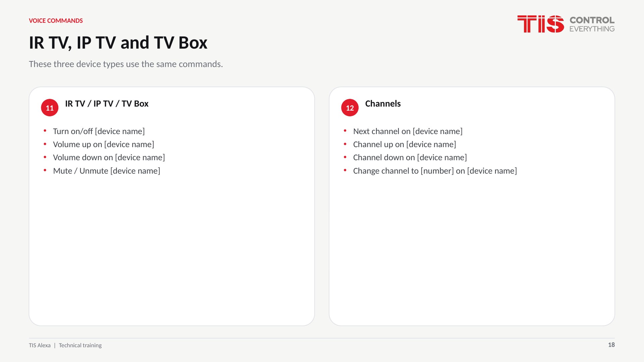Click the 'CONTROL EVERYTHING' tagline
The image size is (644, 362).
pyautogui.click(x=592, y=24)
